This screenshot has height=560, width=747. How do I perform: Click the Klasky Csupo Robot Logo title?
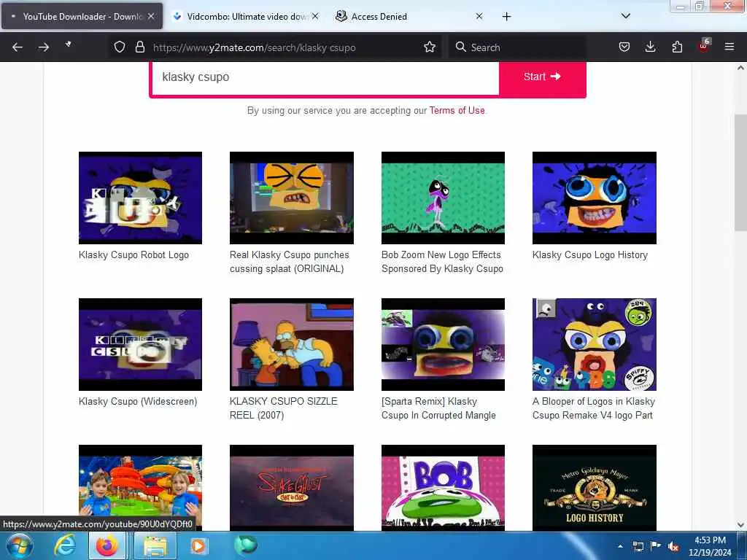[x=134, y=255]
